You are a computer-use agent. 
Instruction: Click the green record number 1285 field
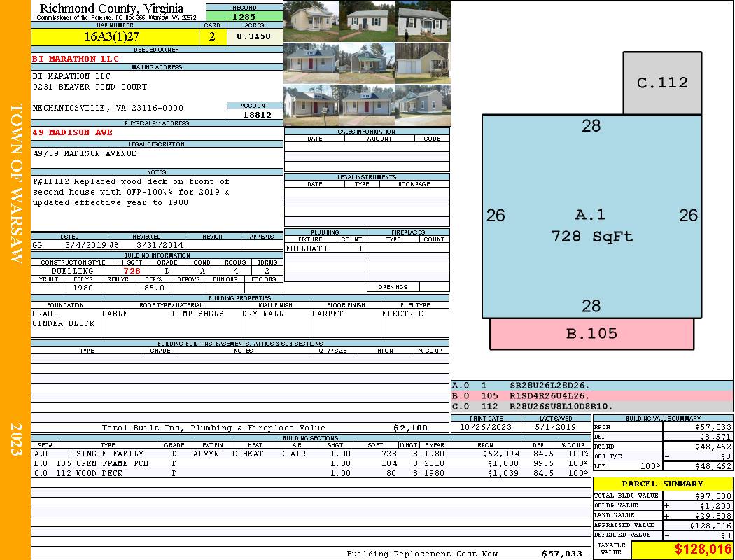244,16
